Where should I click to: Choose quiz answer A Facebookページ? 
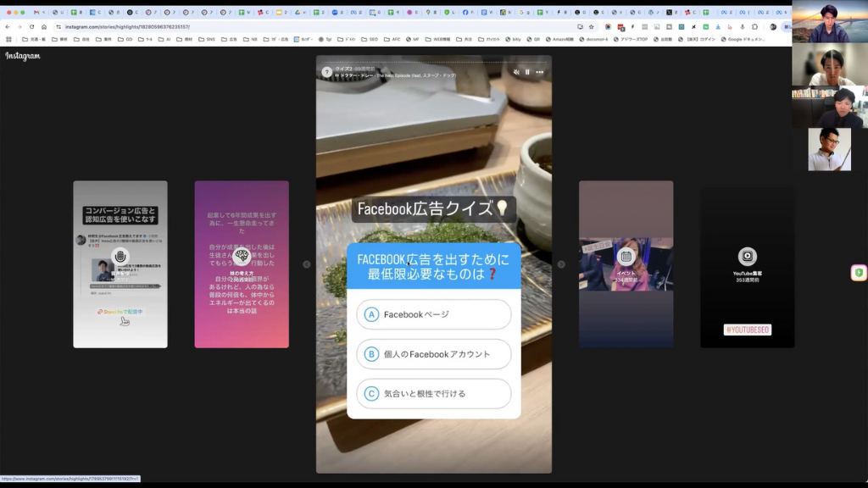[433, 314]
